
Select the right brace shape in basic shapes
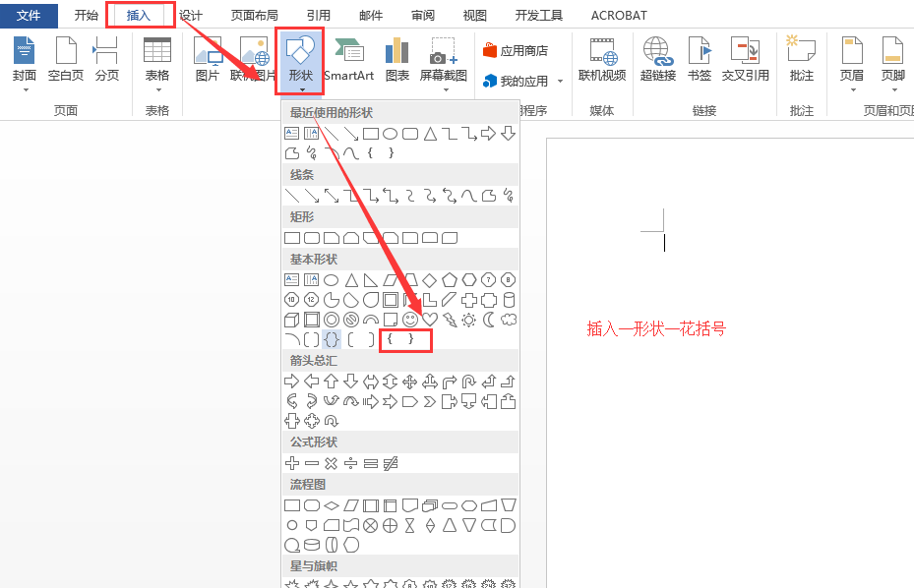click(411, 339)
